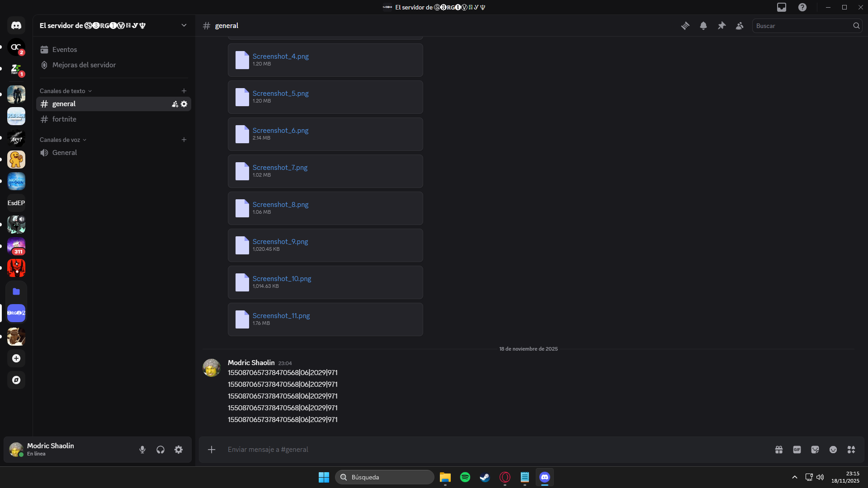Open the pinned messages pushpin icon

[722, 26]
